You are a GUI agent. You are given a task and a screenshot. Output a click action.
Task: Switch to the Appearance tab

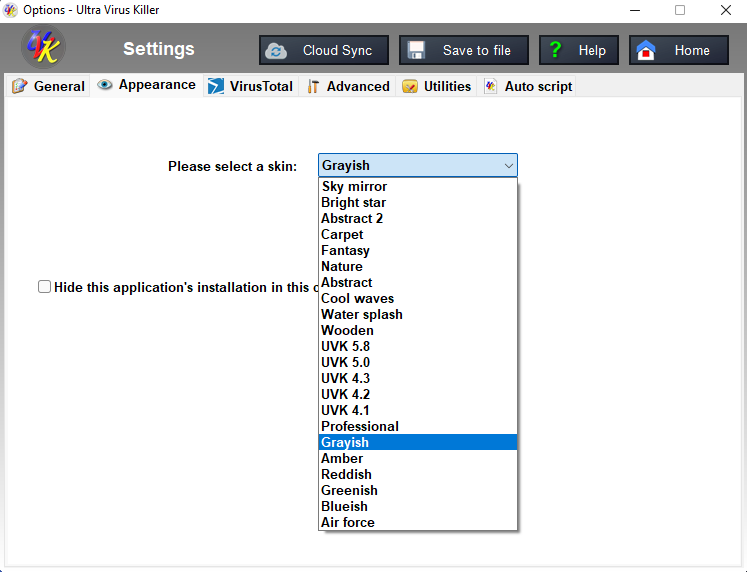tap(147, 85)
